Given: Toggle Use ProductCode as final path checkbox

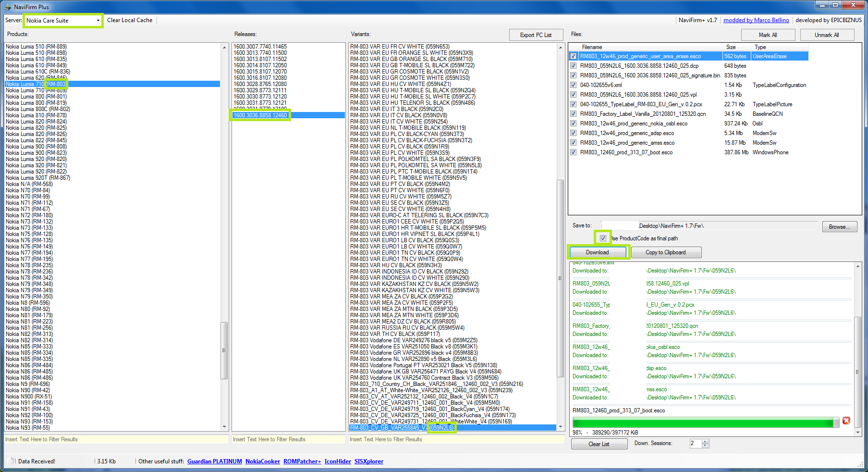Looking at the screenshot, I should pyautogui.click(x=603, y=238).
